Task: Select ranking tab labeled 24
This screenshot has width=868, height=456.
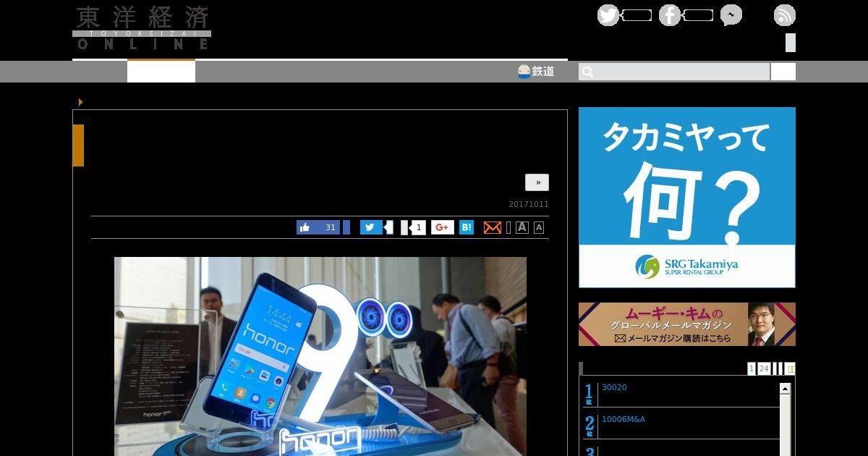Action: [x=764, y=368]
